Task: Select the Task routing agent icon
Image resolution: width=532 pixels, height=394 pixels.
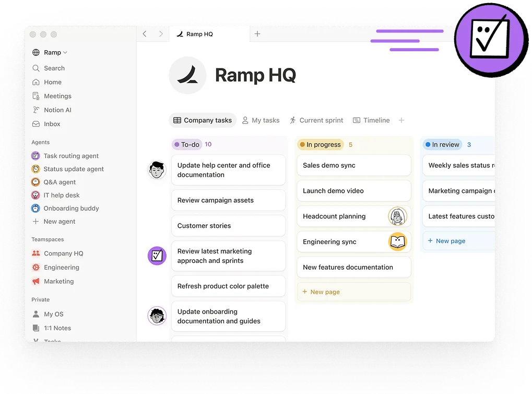Action: click(36, 156)
